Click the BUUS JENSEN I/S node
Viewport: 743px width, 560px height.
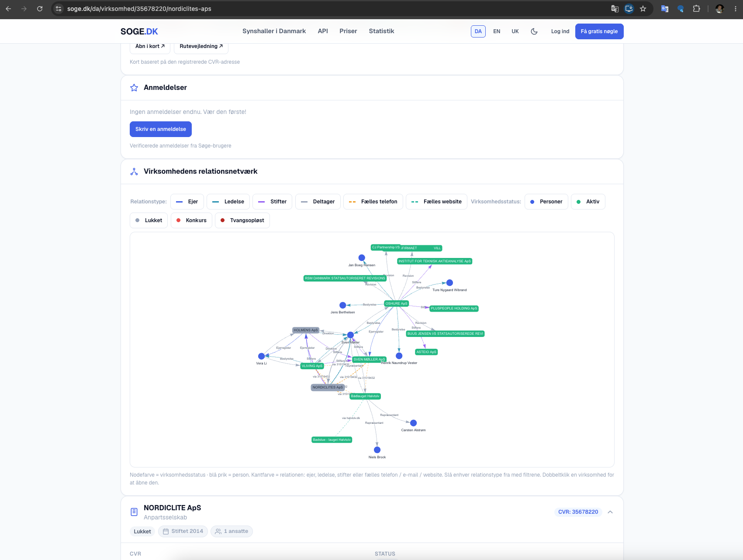pos(445,333)
